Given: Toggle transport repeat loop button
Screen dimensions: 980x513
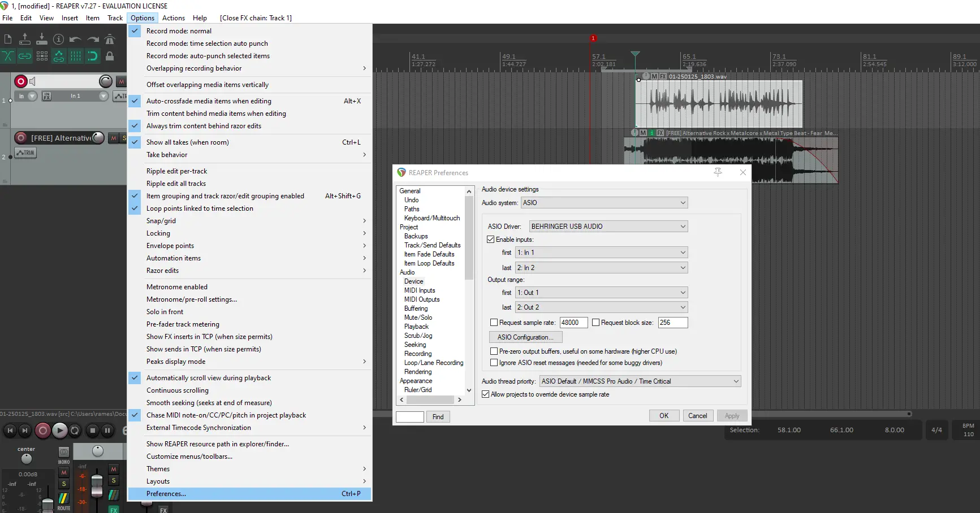Looking at the screenshot, I should pos(75,431).
